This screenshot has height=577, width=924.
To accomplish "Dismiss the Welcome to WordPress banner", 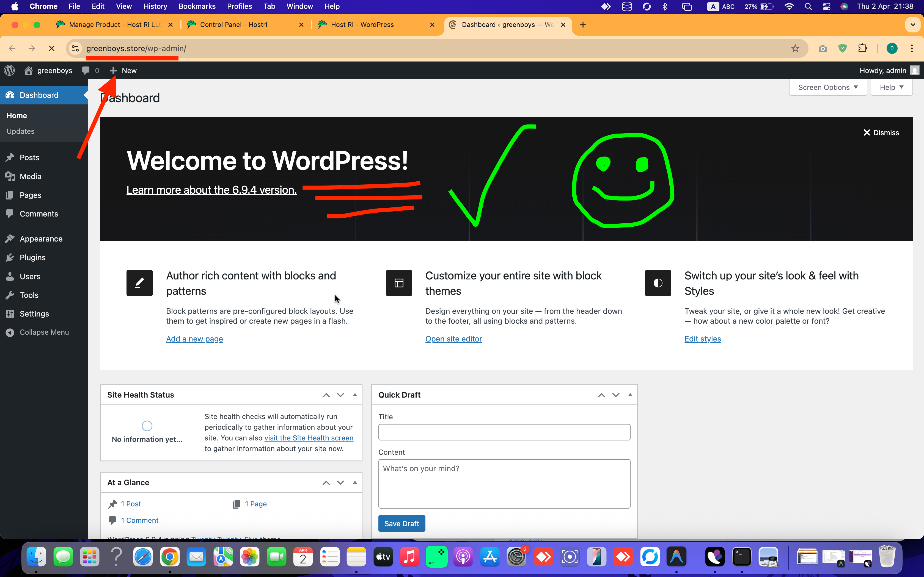I will [x=881, y=133].
